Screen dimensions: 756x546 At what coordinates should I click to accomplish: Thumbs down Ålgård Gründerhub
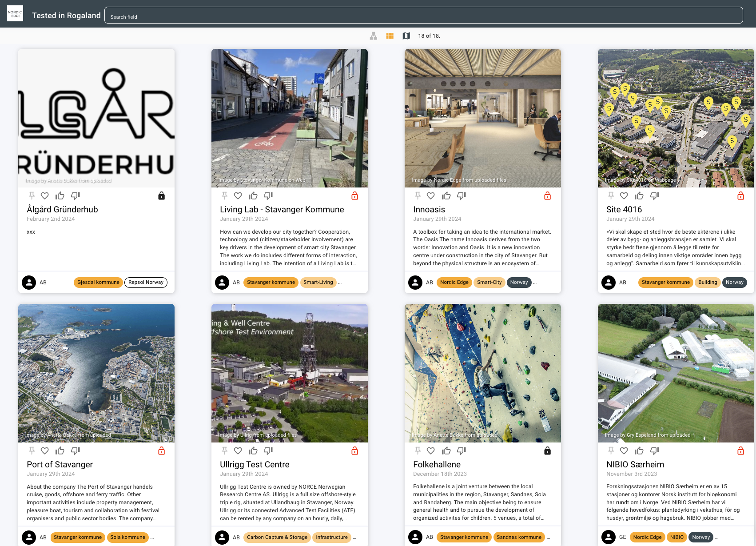click(x=76, y=195)
